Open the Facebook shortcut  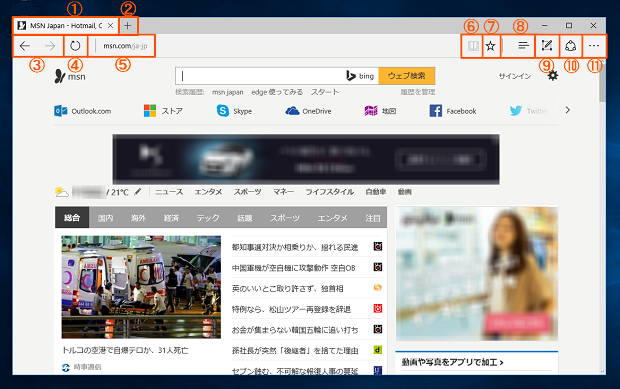(453, 111)
